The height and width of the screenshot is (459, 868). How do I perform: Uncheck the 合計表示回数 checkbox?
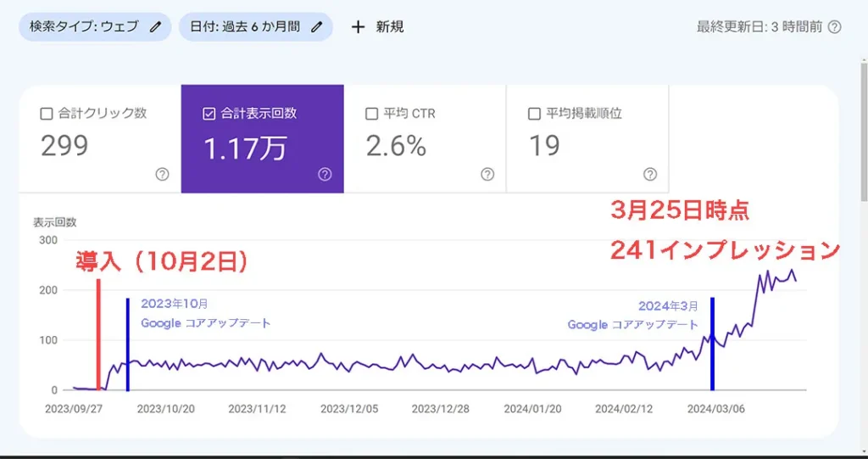pyautogui.click(x=209, y=115)
